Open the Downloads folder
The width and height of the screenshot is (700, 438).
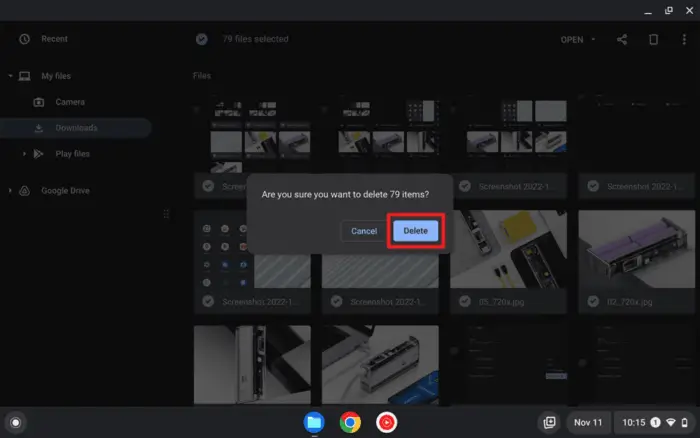tap(76, 128)
